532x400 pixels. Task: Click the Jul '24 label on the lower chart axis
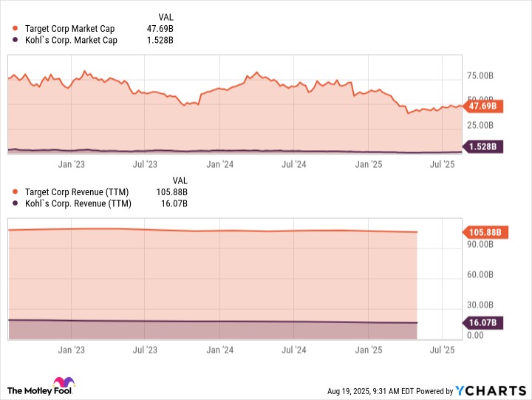coord(295,350)
